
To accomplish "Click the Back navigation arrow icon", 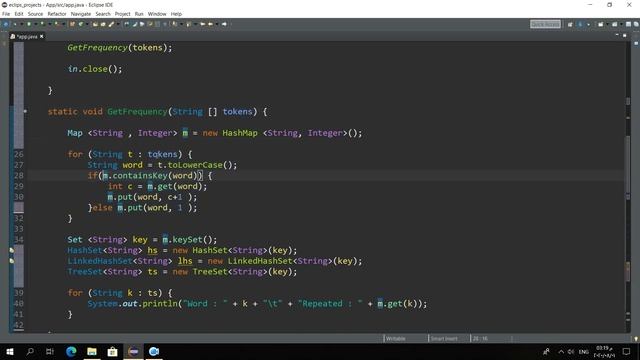I will 210,24.
